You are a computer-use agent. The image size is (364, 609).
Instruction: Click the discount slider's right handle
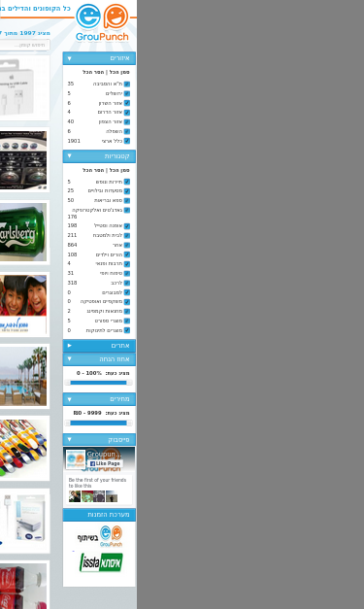tap(129, 383)
